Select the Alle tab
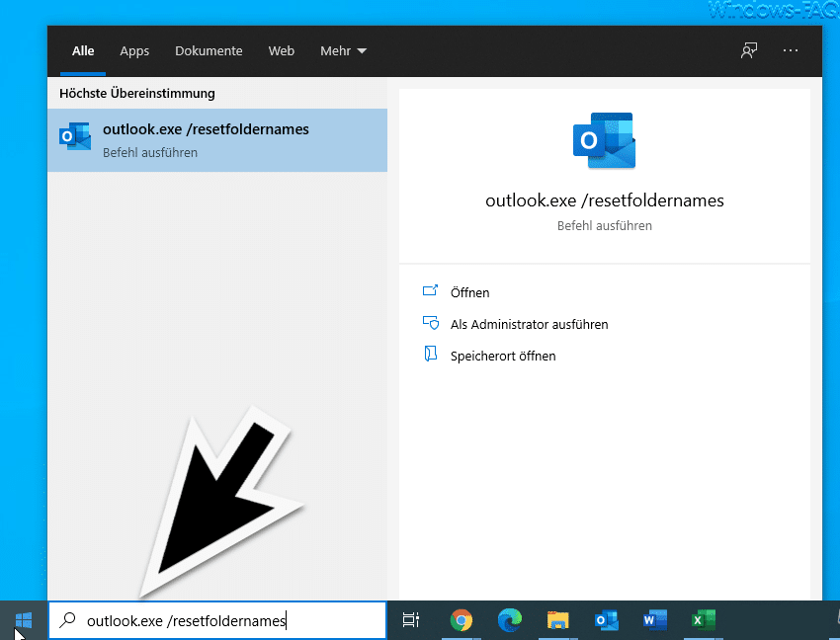Viewport: 840px width, 640px height. coord(83,51)
